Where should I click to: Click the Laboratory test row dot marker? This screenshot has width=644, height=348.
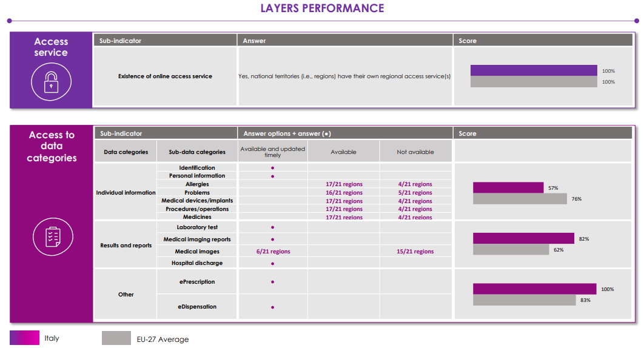(x=273, y=227)
